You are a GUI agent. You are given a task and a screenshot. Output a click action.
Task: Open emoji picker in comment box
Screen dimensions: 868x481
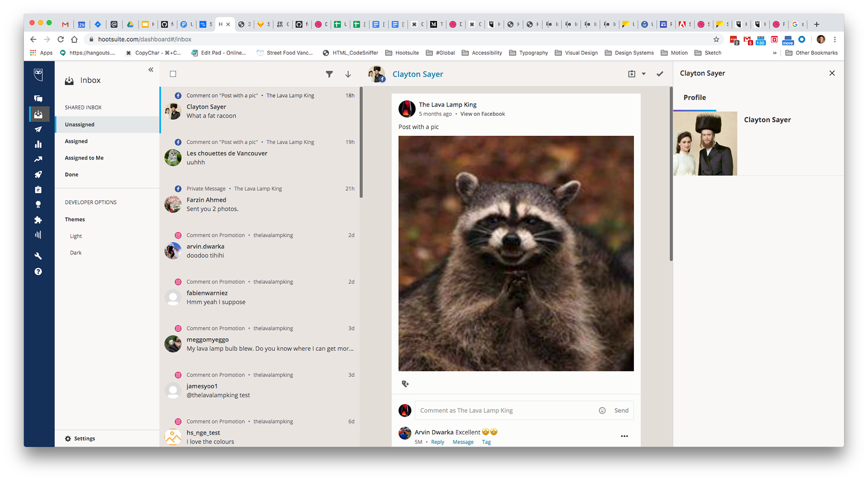[x=602, y=410]
